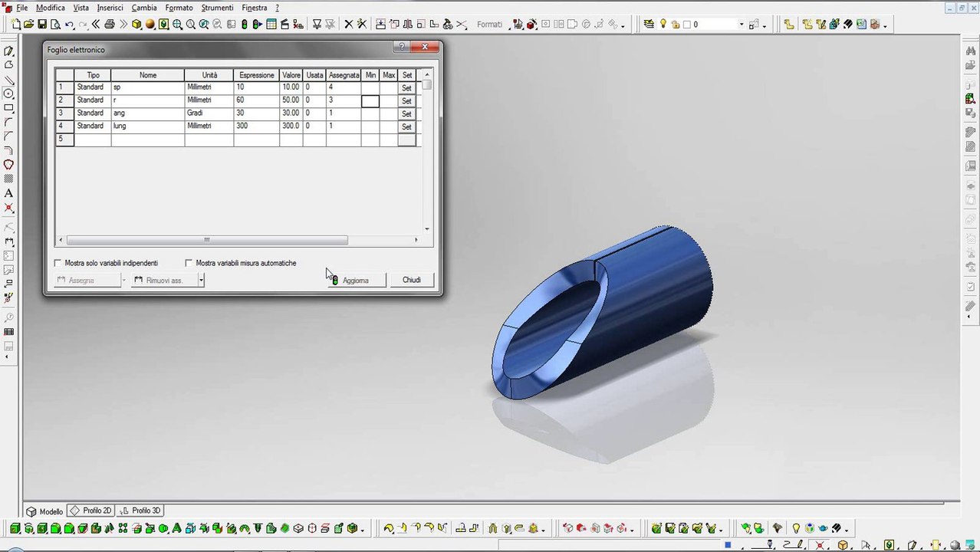Expand the 'Assegna' dropdown arrow
The height and width of the screenshot is (552, 980).
[x=123, y=280]
